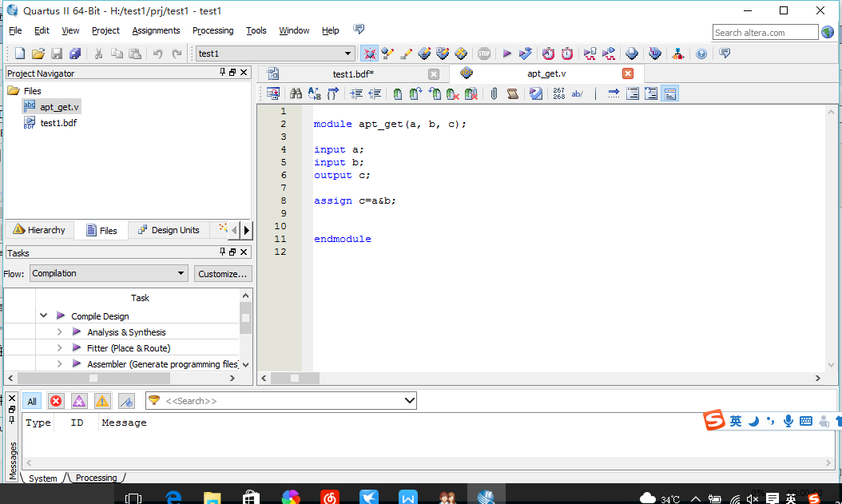The height and width of the screenshot is (504, 842).
Task: Expand Analysis & Synthesis task
Action: point(60,331)
